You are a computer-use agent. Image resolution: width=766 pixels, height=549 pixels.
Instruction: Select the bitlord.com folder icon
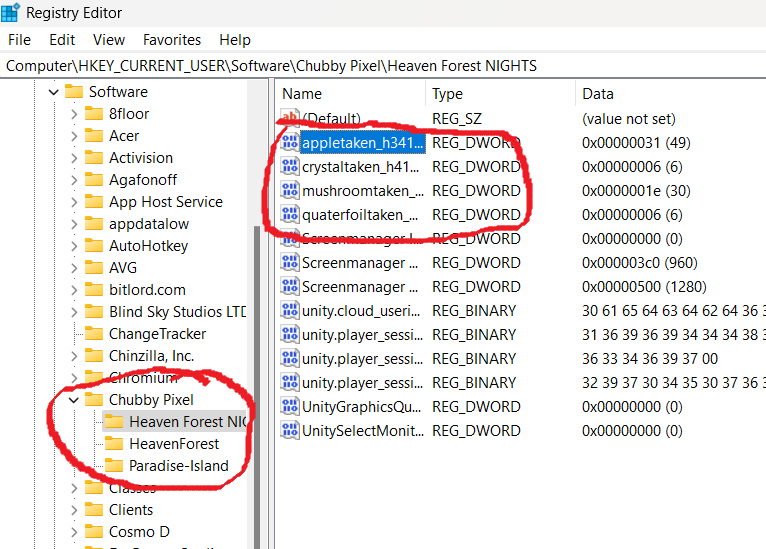click(x=94, y=289)
